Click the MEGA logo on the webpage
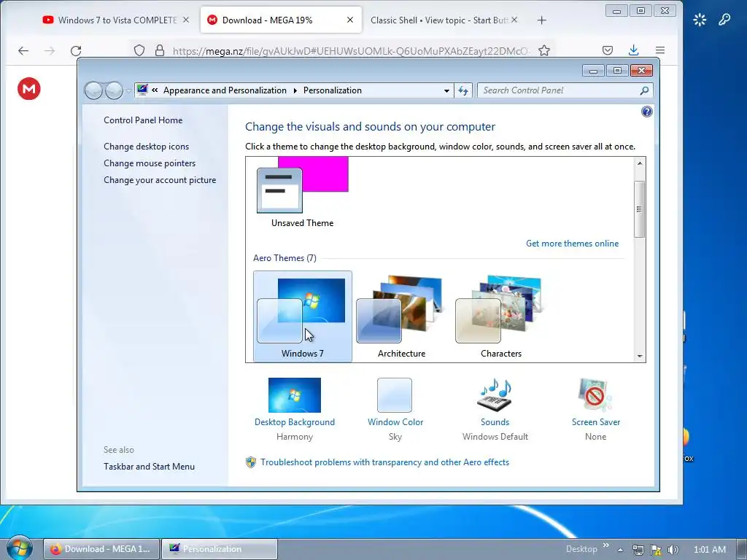Viewport: 747px width, 560px height. (29, 88)
